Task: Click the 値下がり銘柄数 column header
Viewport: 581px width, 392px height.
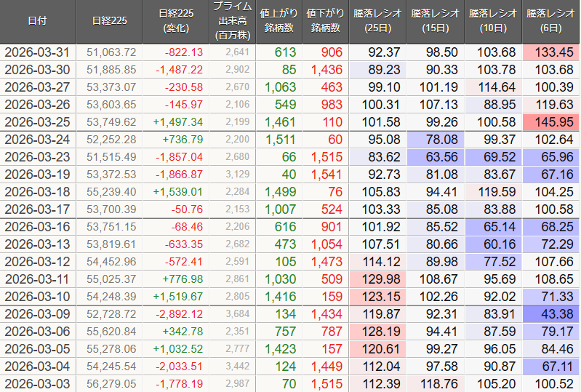Action: [324, 20]
